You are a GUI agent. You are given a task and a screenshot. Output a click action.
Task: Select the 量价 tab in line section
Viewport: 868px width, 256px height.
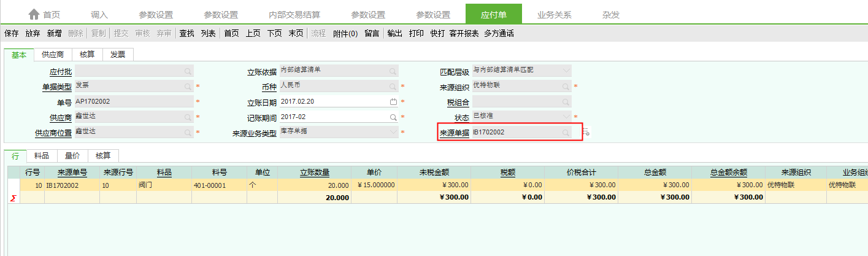click(72, 156)
